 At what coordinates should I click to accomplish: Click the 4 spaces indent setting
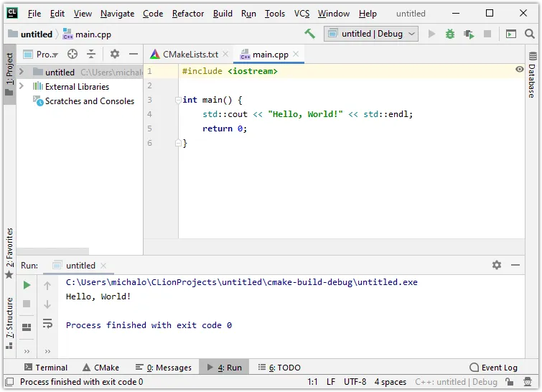point(391,382)
